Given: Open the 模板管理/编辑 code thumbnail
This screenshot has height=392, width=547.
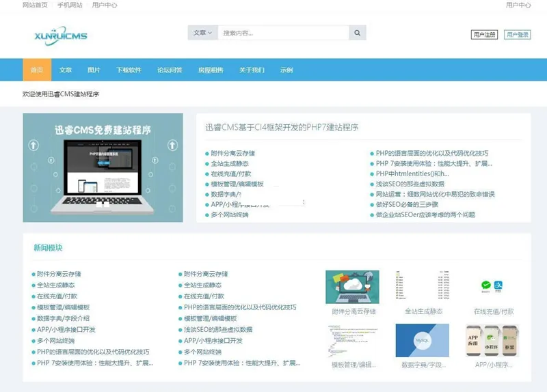Looking at the screenshot, I should coord(352,340).
